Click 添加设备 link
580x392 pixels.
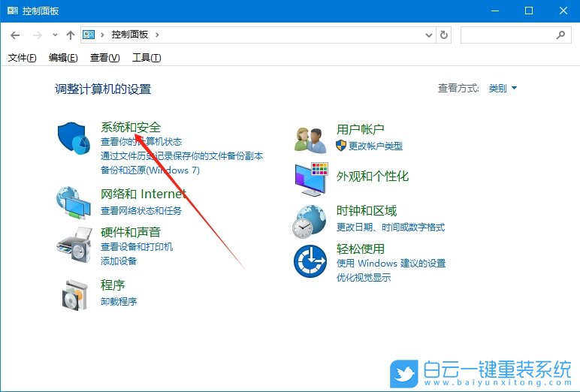coord(119,261)
